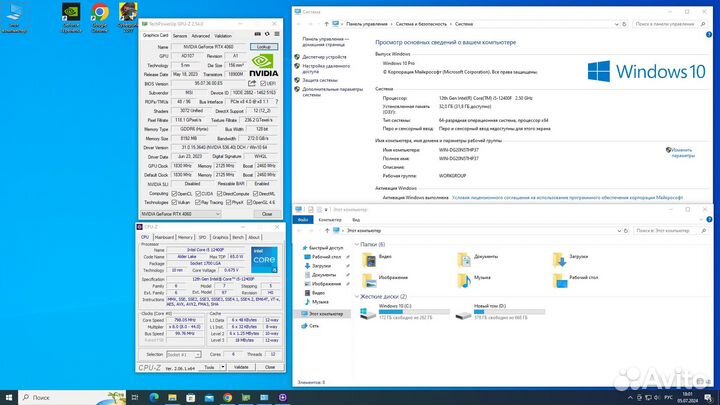Collapse the Жесткие диски (2) section

pyautogui.click(x=357, y=297)
